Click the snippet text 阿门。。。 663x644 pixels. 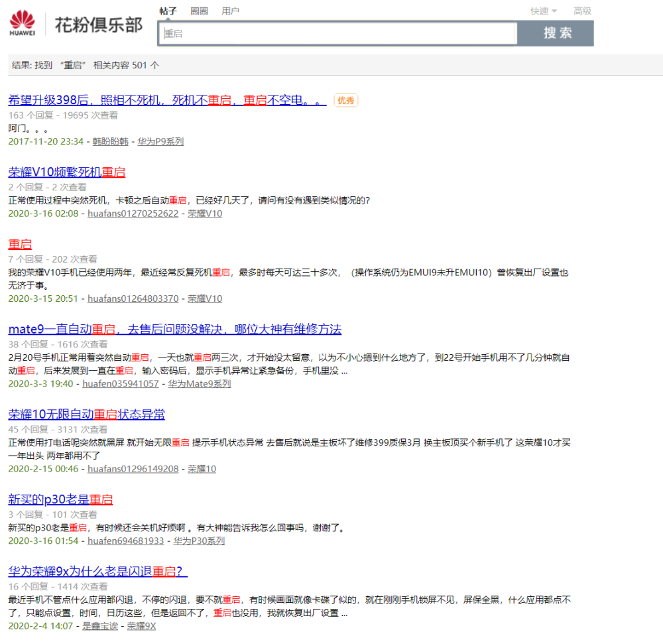click(x=28, y=129)
